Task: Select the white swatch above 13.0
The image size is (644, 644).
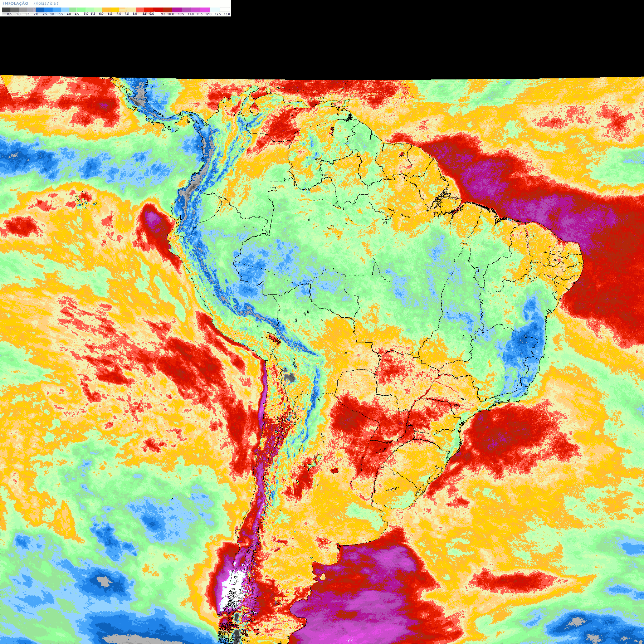Action: [x=225, y=10]
